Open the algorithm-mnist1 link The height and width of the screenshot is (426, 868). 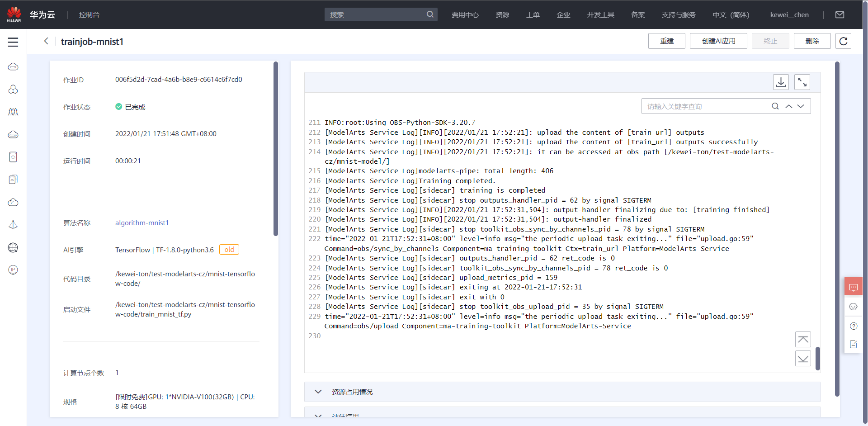142,223
